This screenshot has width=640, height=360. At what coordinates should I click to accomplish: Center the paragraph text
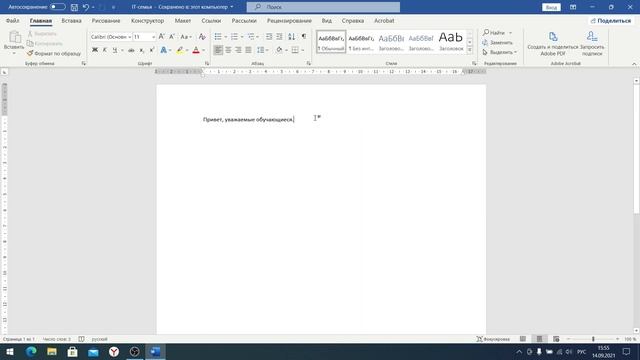pos(228,50)
